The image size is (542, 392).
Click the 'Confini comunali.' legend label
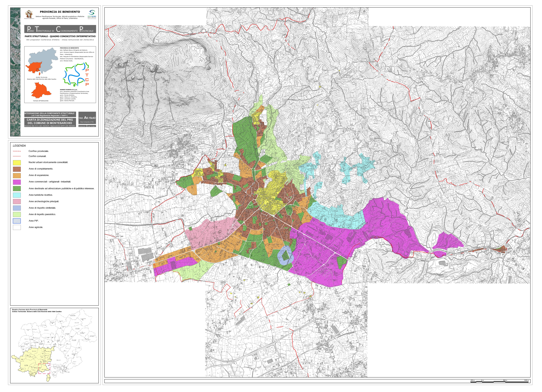(38, 156)
